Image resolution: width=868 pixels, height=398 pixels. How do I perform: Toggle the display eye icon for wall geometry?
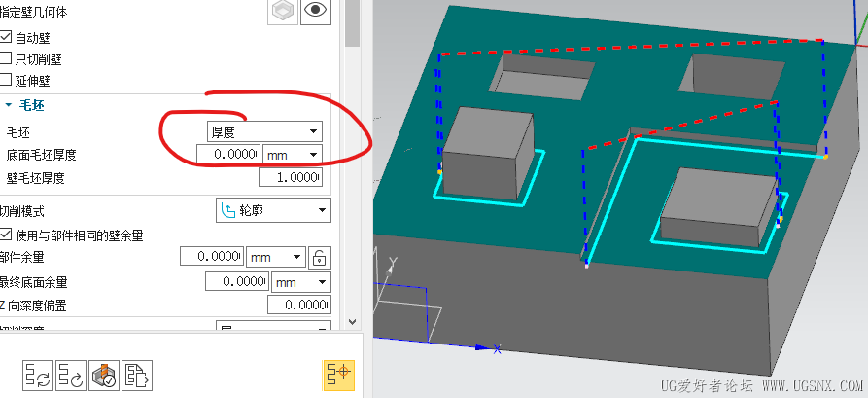coord(316,11)
